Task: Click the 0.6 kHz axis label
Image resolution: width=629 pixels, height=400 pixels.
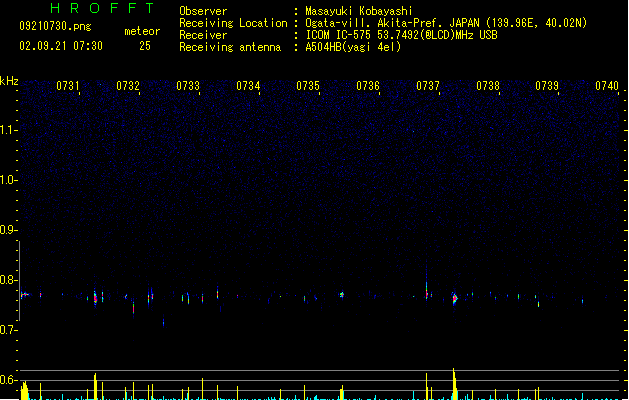Action: (8, 380)
